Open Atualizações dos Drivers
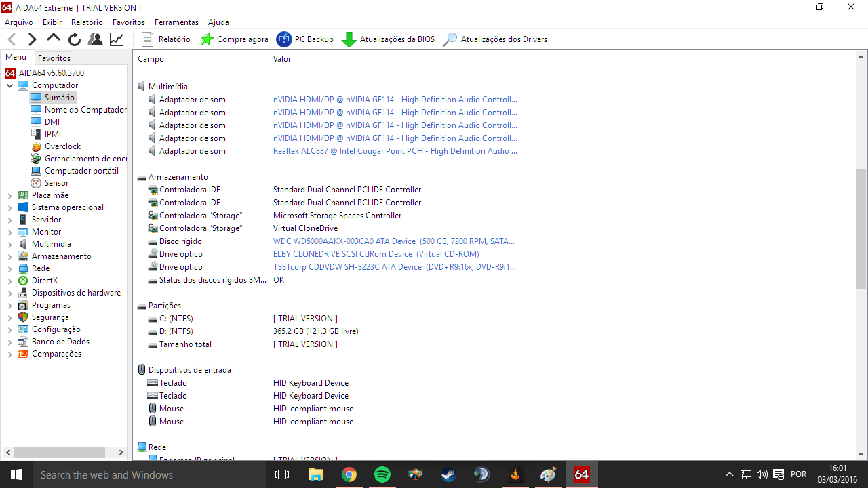 coord(495,39)
